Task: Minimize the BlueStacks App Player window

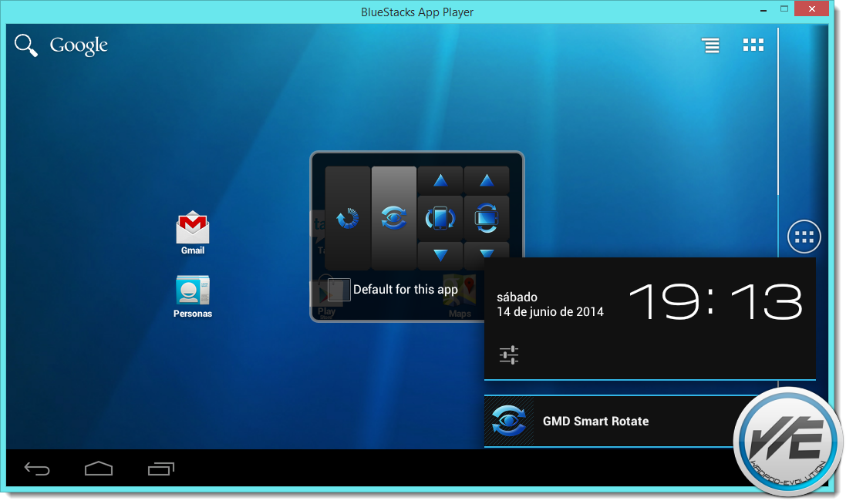Action: click(x=763, y=10)
